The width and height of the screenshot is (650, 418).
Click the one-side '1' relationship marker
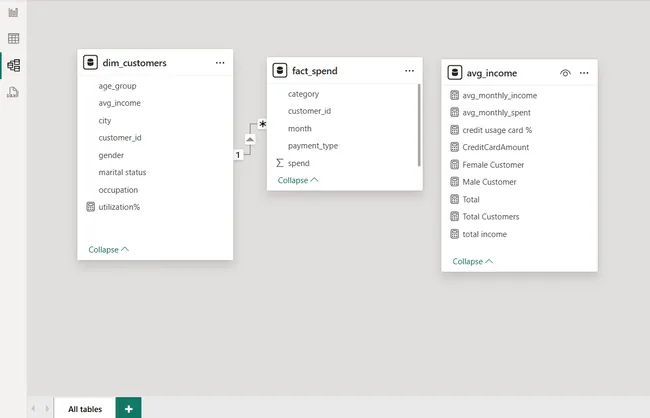point(238,155)
